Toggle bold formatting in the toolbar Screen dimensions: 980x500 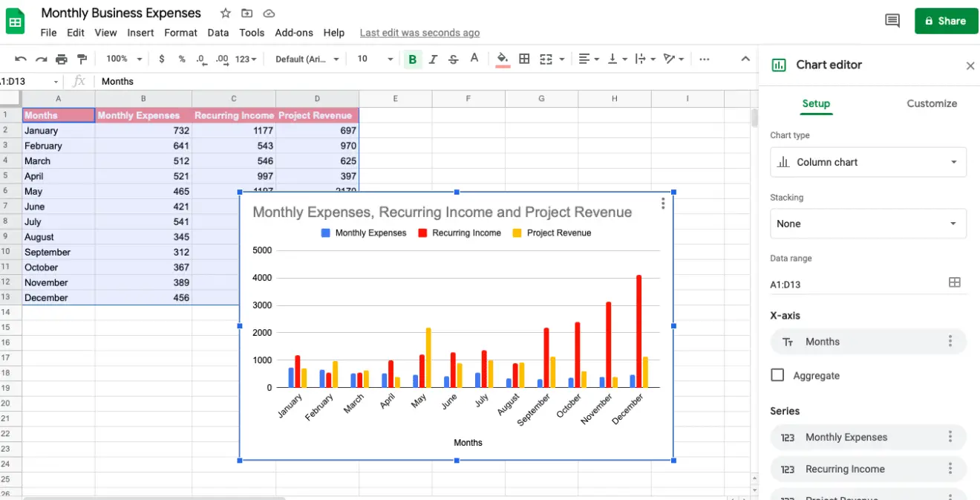click(412, 58)
